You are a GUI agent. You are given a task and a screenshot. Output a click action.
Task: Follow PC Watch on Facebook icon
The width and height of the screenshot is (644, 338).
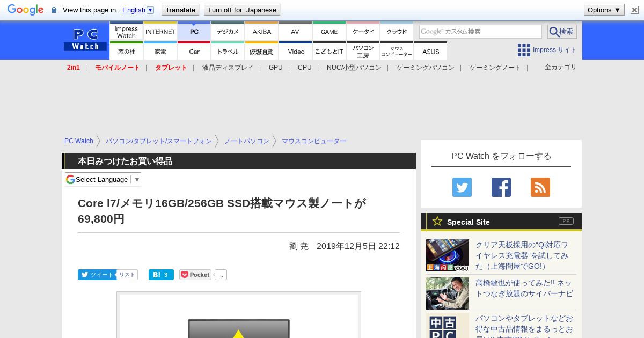pos(501,187)
